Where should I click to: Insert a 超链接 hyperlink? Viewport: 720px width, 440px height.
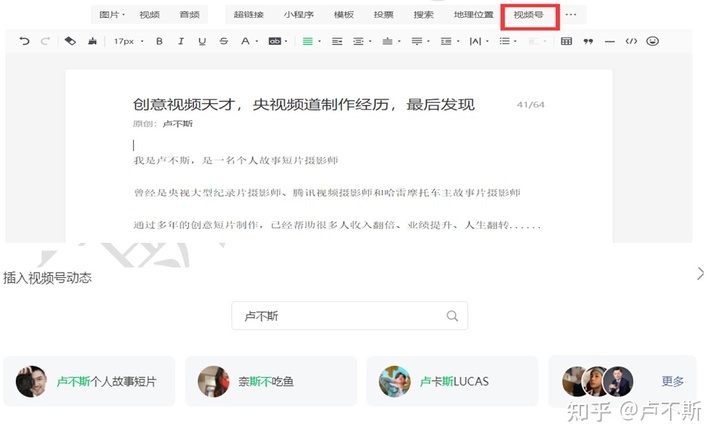pyautogui.click(x=248, y=15)
